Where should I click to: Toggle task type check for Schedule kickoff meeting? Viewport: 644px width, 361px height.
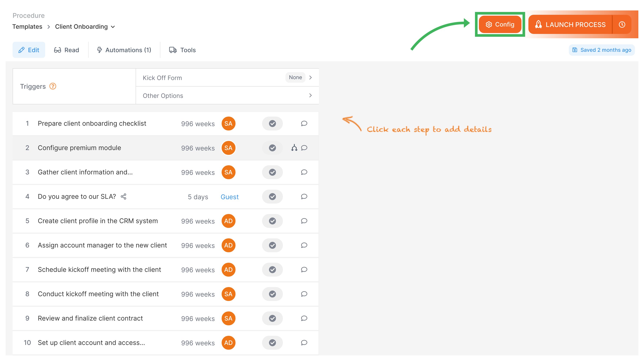click(272, 270)
